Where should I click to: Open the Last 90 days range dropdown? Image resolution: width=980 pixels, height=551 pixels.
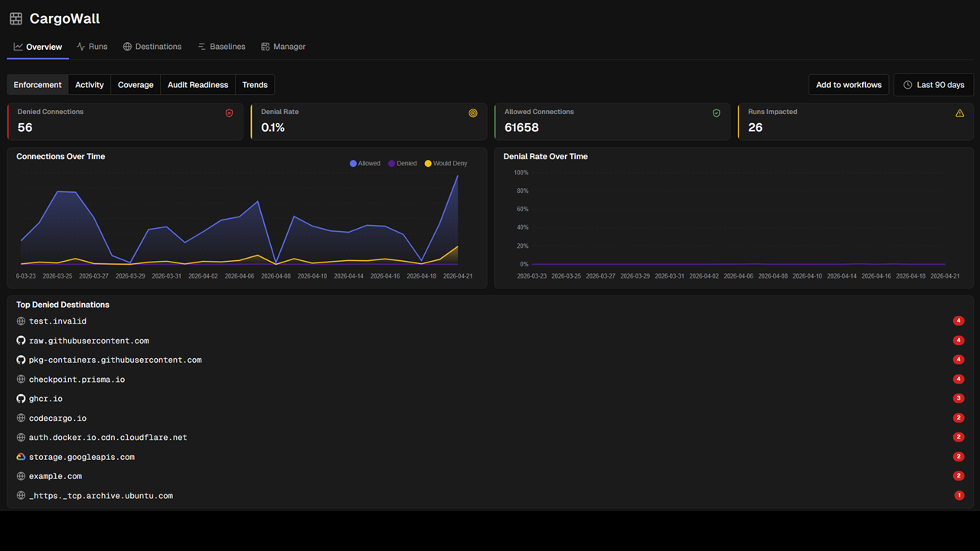pos(933,85)
